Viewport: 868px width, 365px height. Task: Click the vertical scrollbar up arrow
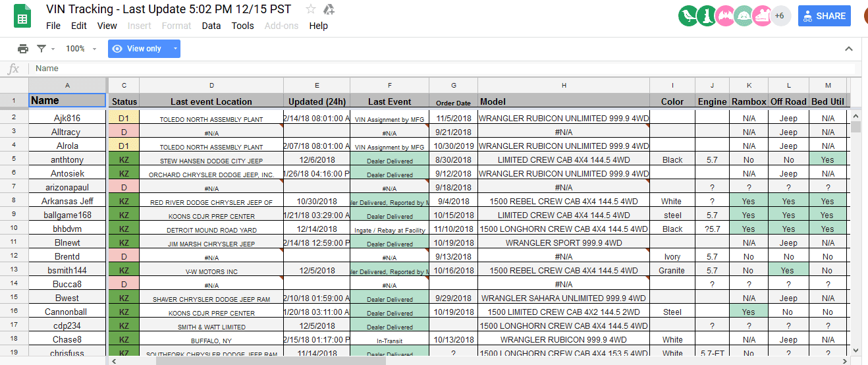pyautogui.click(x=855, y=115)
